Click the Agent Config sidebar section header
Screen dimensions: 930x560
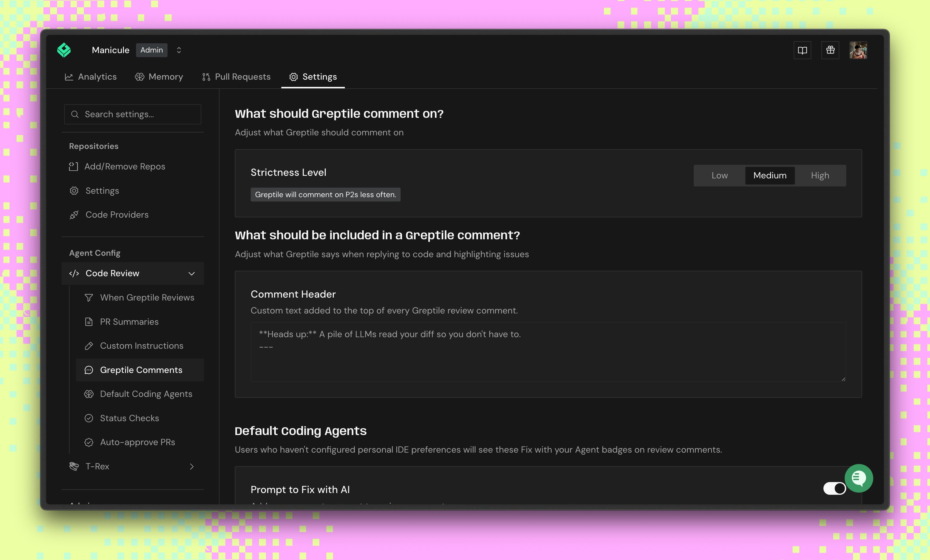(x=95, y=253)
